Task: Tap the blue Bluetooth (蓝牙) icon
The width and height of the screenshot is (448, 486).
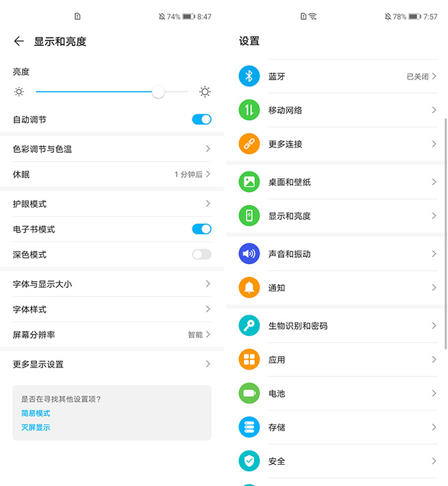Action: [x=249, y=76]
